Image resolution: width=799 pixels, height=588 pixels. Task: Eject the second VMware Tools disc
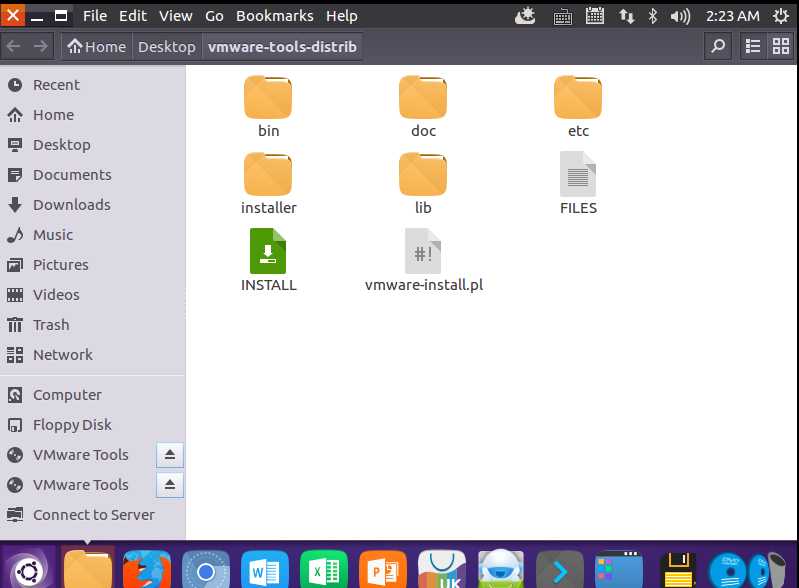point(170,485)
